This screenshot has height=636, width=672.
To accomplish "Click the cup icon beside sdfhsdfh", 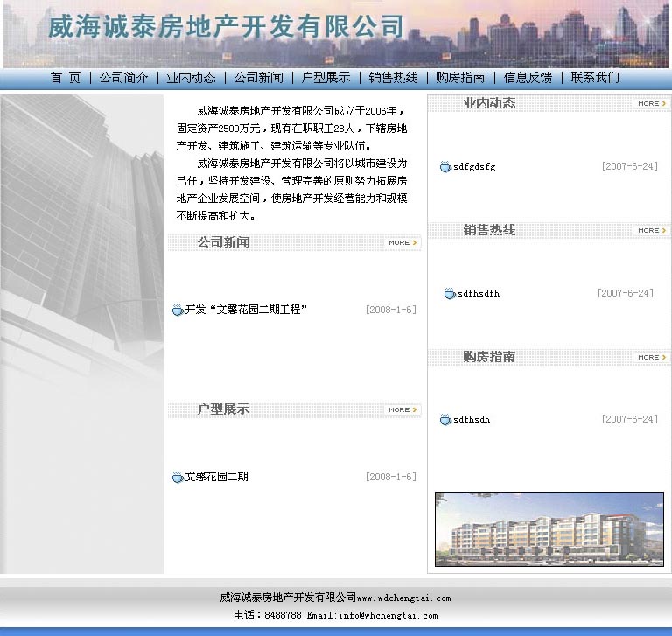I will tap(450, 294).
